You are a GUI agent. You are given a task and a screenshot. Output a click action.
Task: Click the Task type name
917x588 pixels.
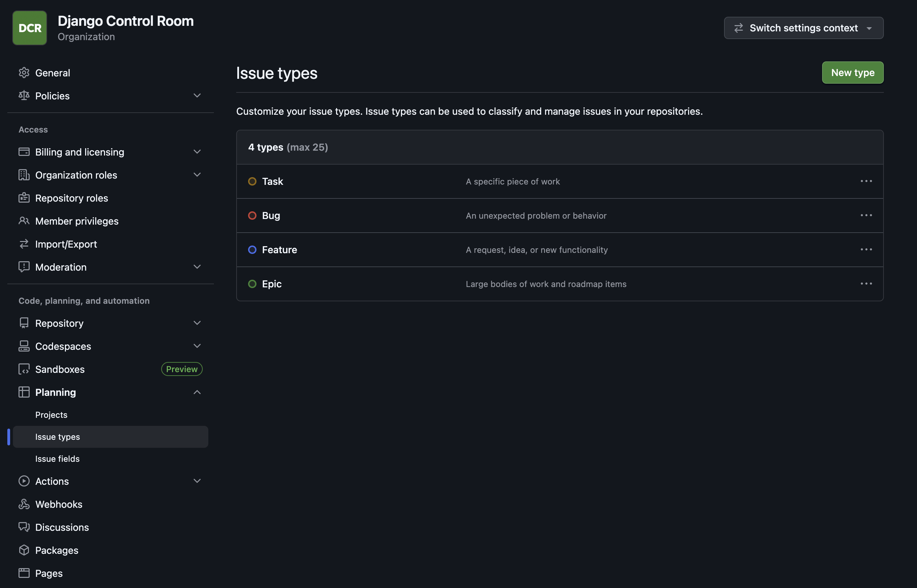click(272, 181)
